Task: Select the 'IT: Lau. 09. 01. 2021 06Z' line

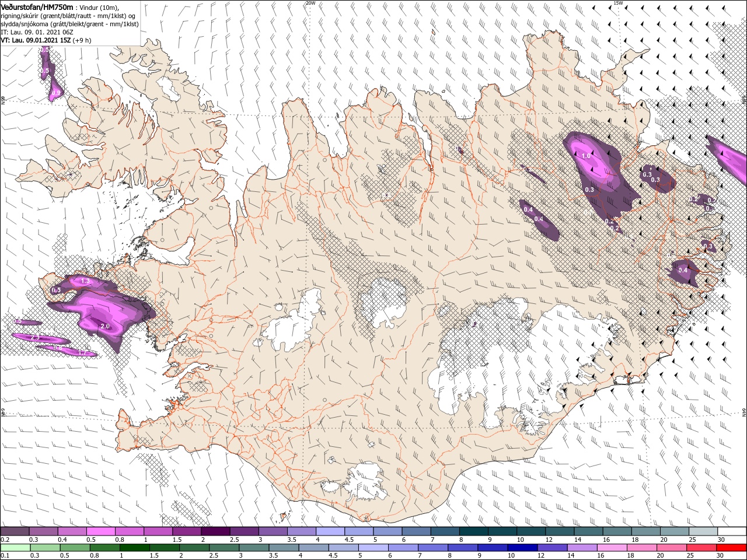Action: click(38, 32)
